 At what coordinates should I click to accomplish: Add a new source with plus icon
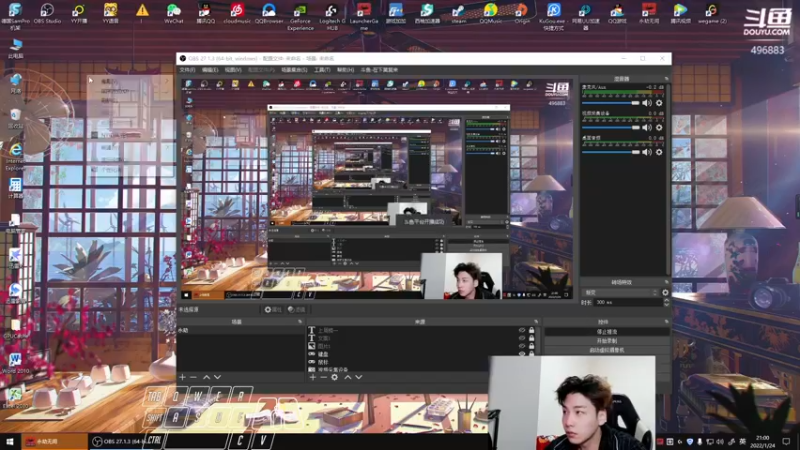pos(312,377)
